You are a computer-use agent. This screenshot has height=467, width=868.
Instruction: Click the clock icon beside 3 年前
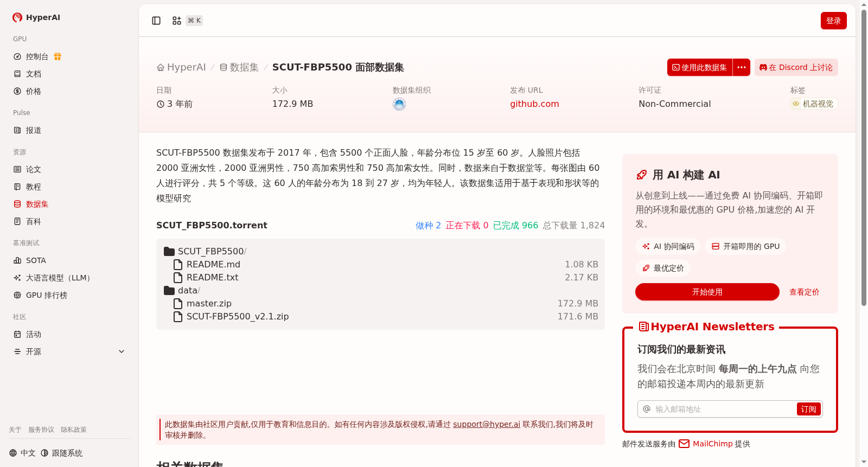coord(161,104)
